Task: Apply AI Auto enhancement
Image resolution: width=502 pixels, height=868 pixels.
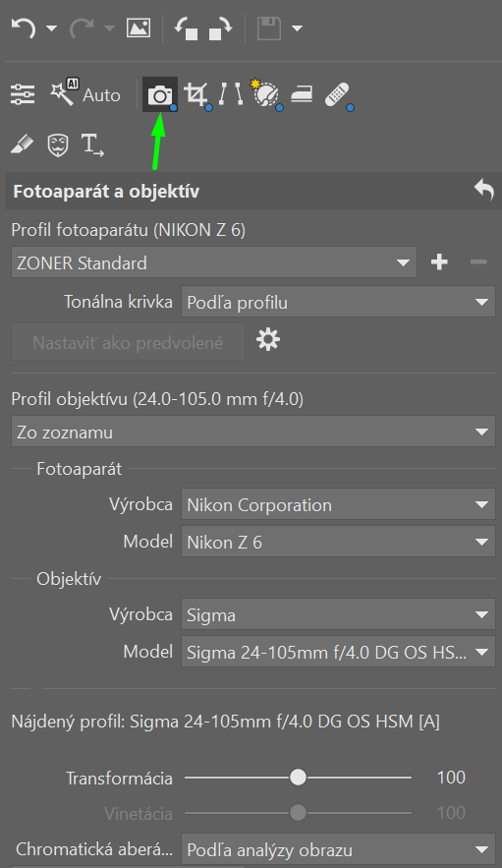Action: [x=85, y=93]
